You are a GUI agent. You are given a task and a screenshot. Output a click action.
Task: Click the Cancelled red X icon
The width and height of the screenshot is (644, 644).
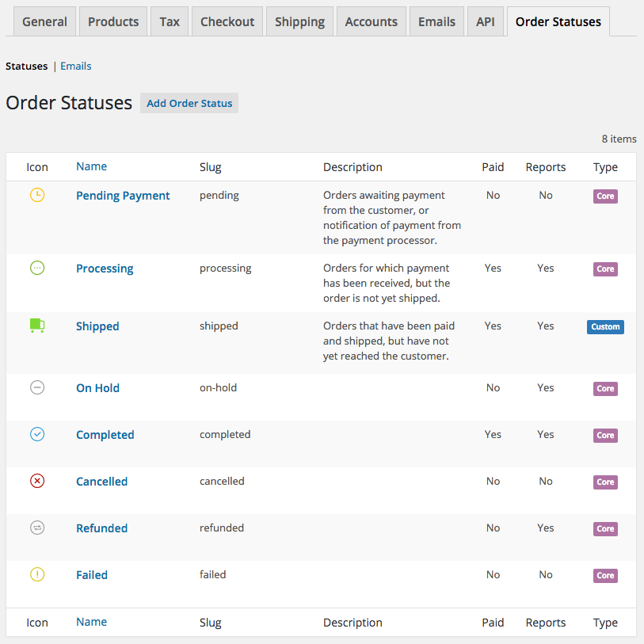tap(36, 481)
